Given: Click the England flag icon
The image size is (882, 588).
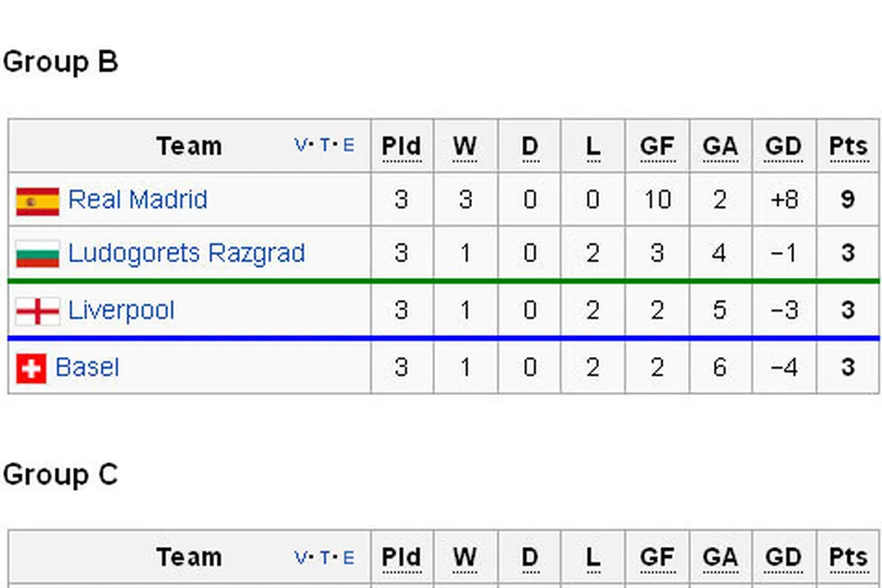Looking at the screenshot, I should (38, 311).
